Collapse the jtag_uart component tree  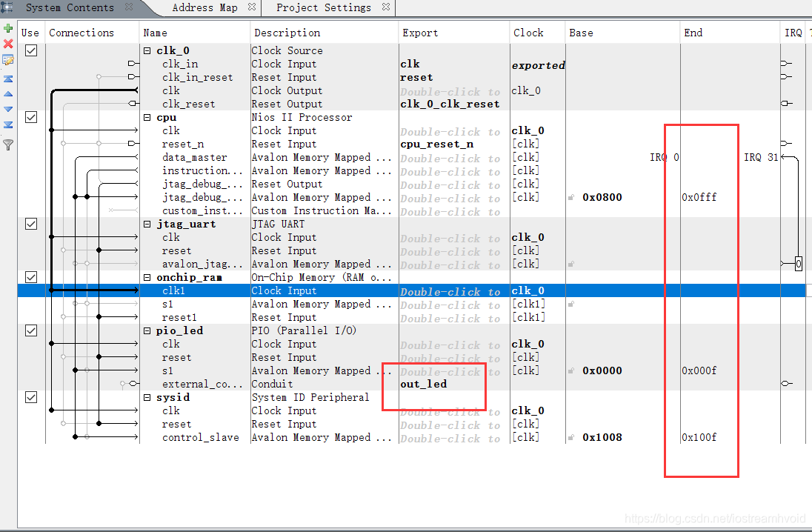coord(147,225)
